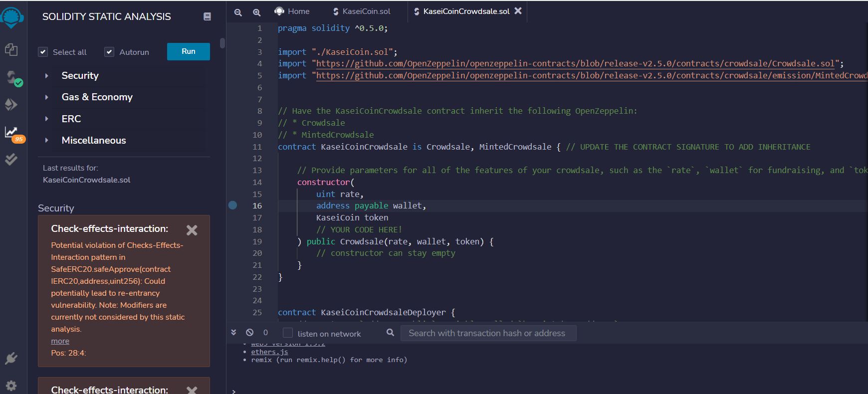Click the 'import "./KaseiCoin.sol";' line
Image resolution: width=868 pixels, height=394 pixels.
click(x=338, y=52)
